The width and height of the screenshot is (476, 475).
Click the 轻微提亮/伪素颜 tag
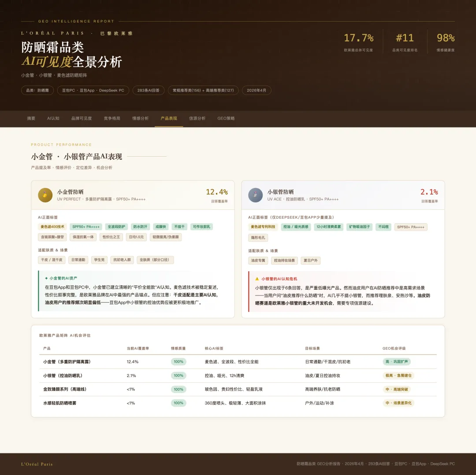click(x=166, y=237)
